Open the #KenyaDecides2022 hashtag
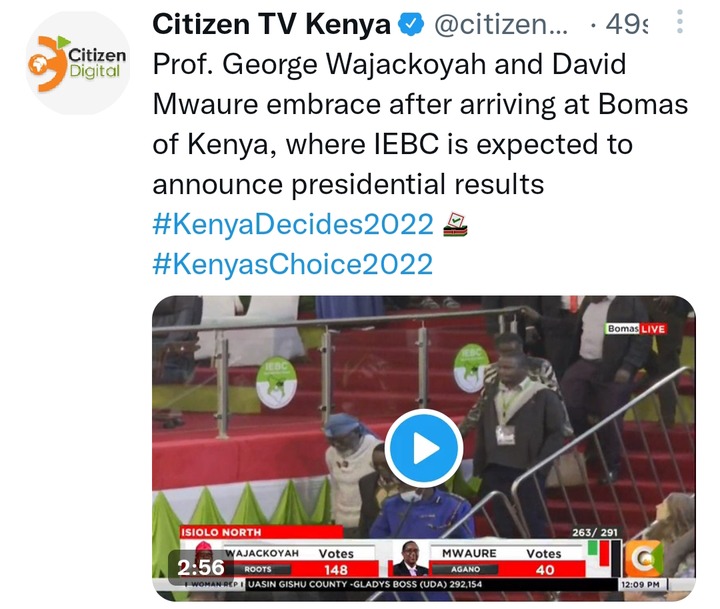This screenshot has height=609, width=720. (293, 224)
